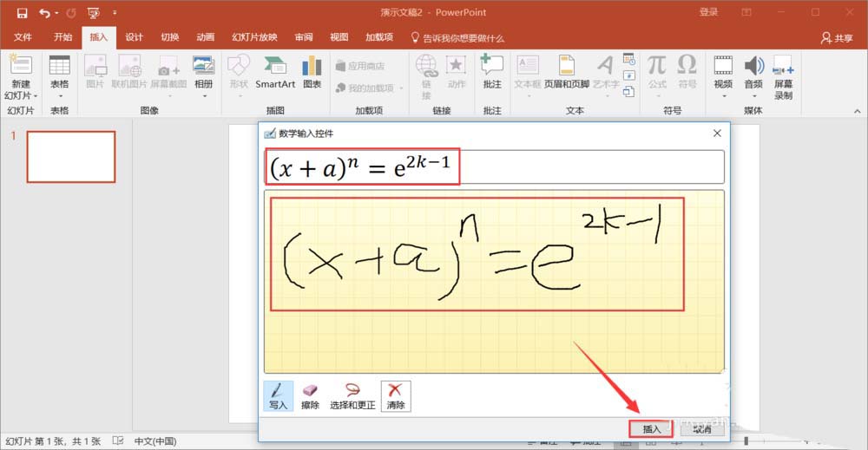Viewport: 868px width, 450px height.
Task: Select the Write (写入) pen tool
Action: [x=278, y=395]
